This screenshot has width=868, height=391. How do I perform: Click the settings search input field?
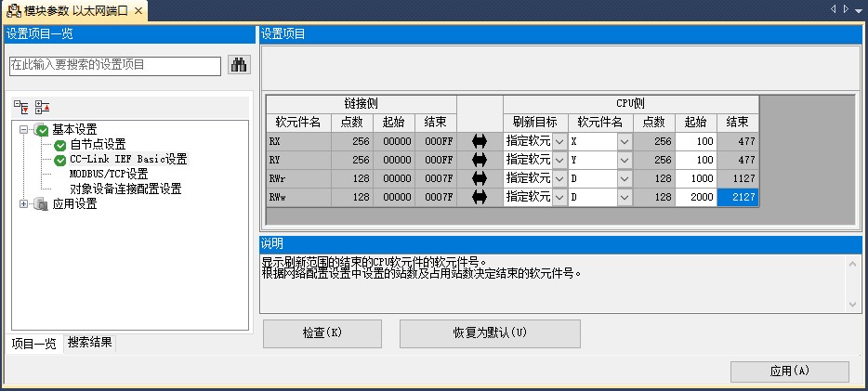tap(115, 65)
